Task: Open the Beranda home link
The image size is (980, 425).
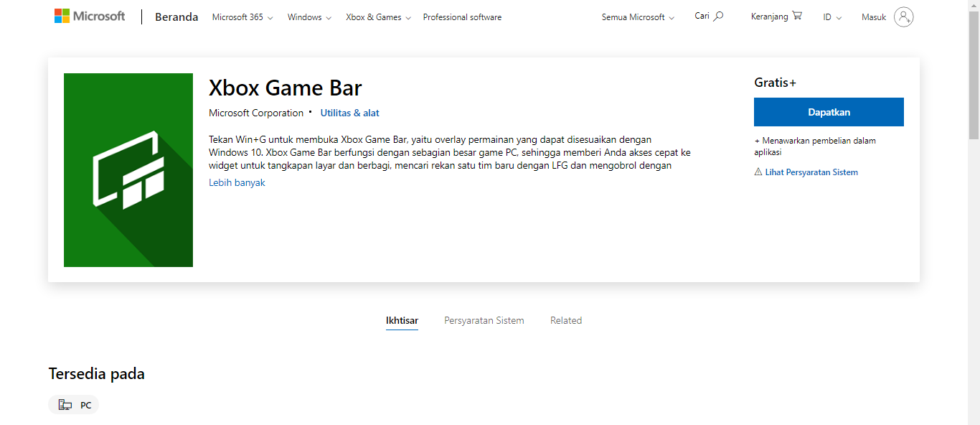Action: pos(176,17)
